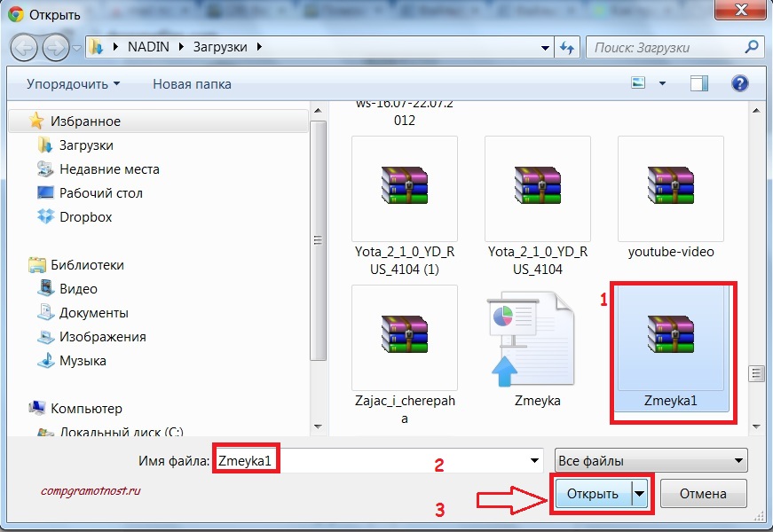The height and width of the screenshot is (532, 773).
Task: Click Новая папка button
Action: point(192,83)
